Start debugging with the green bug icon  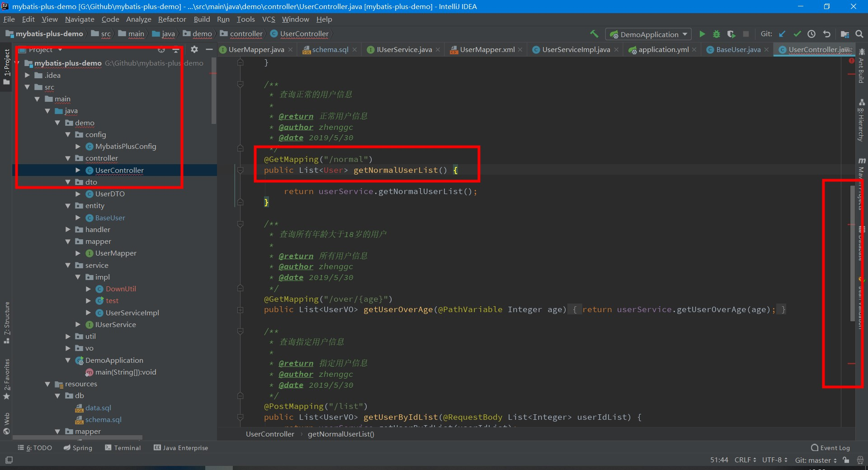(x=717, y=34)
